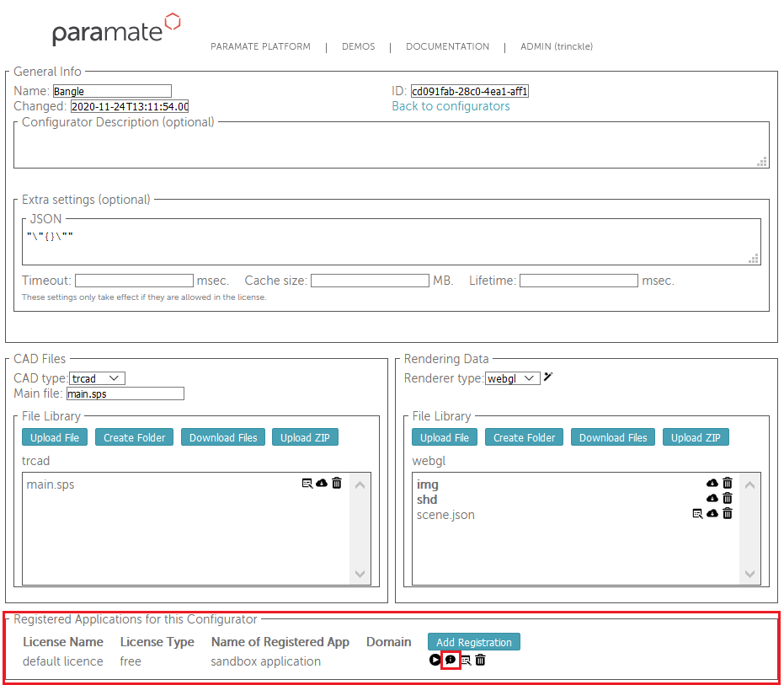Click Create Folder in Rendering Data library

524,437
